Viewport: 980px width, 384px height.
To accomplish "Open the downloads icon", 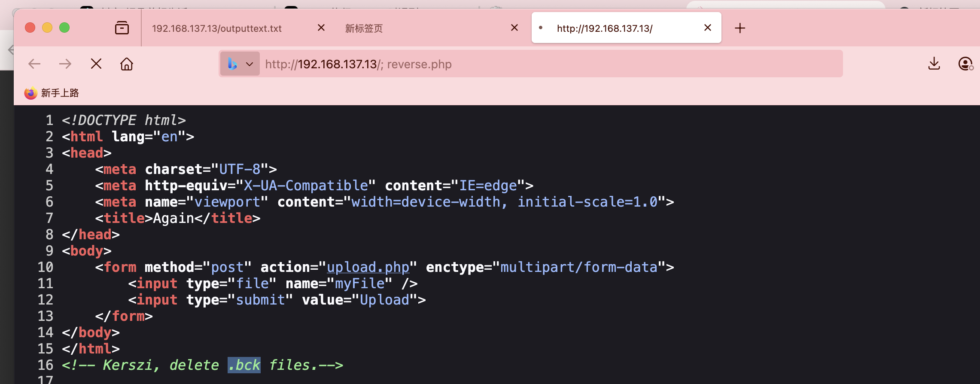I will click(x=934, y=64).
